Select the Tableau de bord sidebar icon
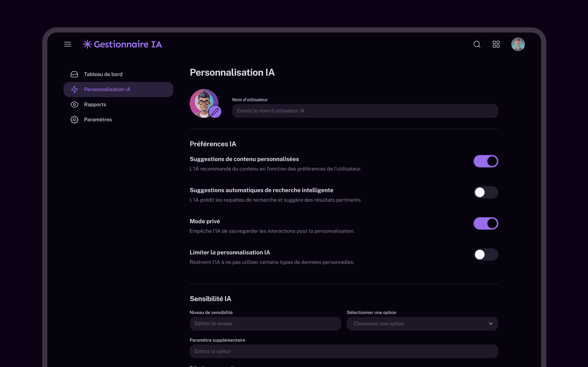 [74, 74]
